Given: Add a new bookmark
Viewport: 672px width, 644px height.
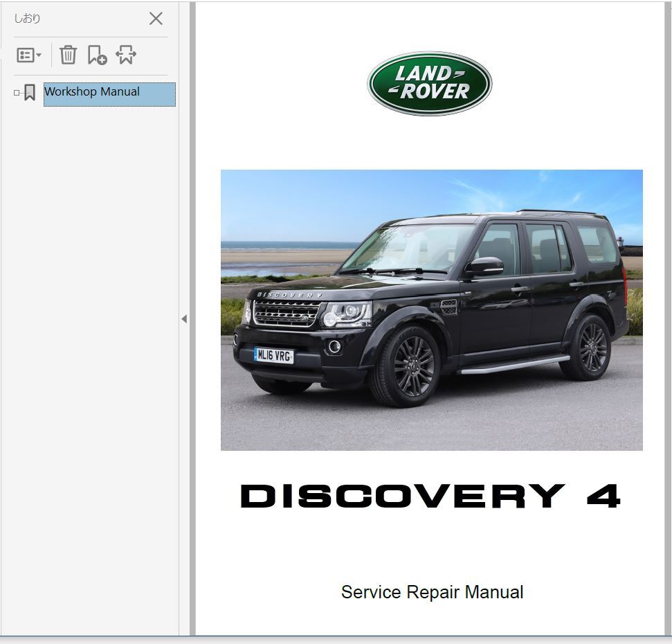Looking at the screenshot, I should coord(98,55).
